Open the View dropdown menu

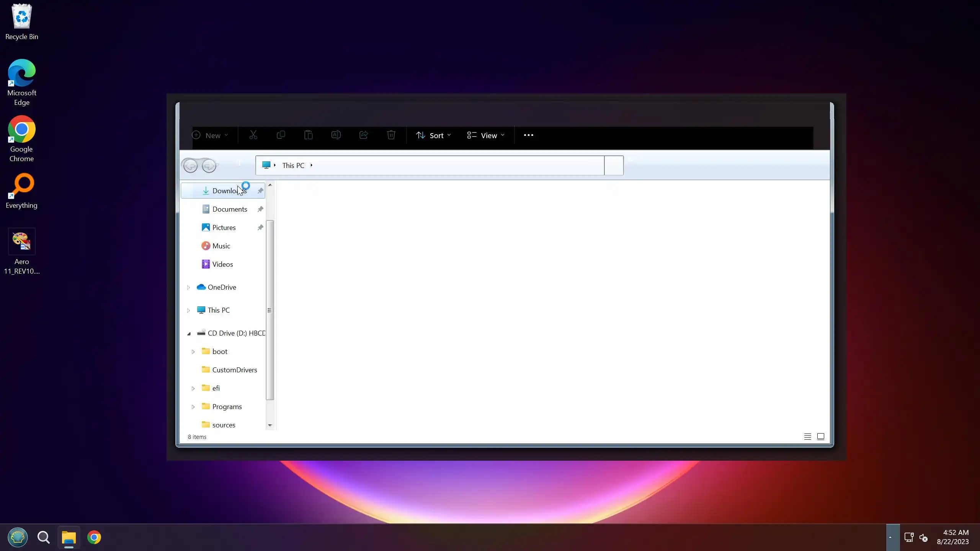(485, 135)
